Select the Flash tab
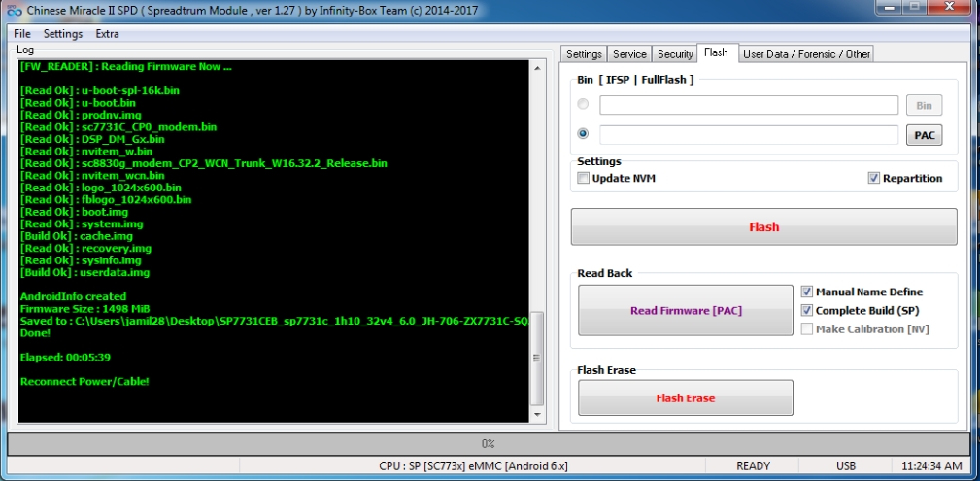Screen dimensions: 980x481 point(716,52)
